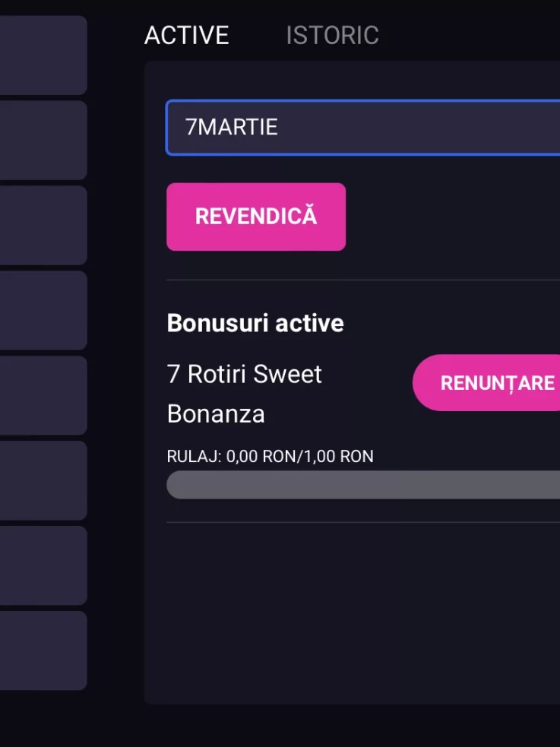Focus the bonus code field containing 7MARTIE
Screen dimensions: 560x747
[363, 127]
